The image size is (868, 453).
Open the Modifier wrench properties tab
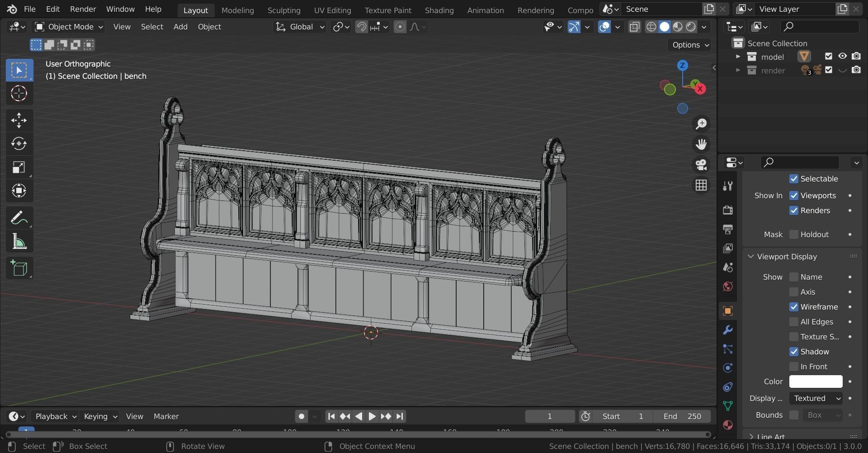(x=727, y=330)
